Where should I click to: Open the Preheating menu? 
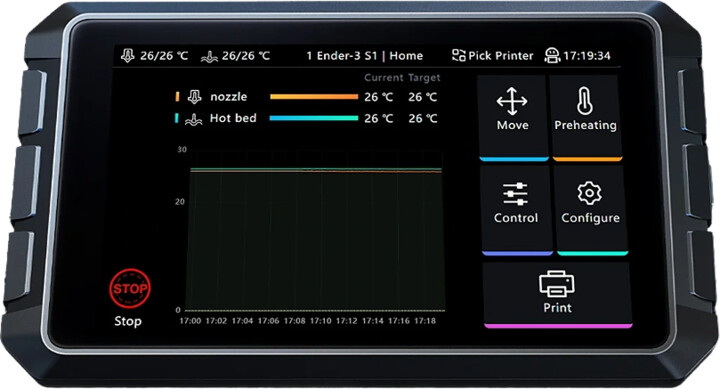coord(586,117)
